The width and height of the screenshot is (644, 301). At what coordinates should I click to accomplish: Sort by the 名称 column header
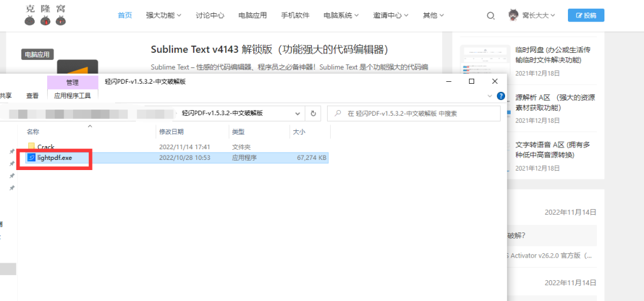pyautogui.click(x=33, y=132)
